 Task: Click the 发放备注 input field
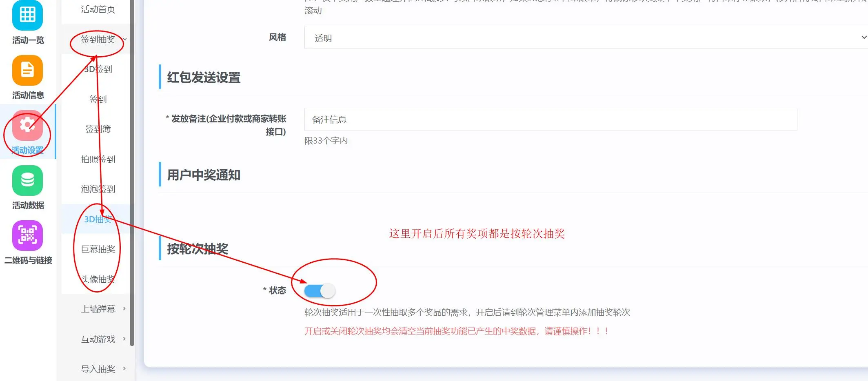(x=550, y=120)
